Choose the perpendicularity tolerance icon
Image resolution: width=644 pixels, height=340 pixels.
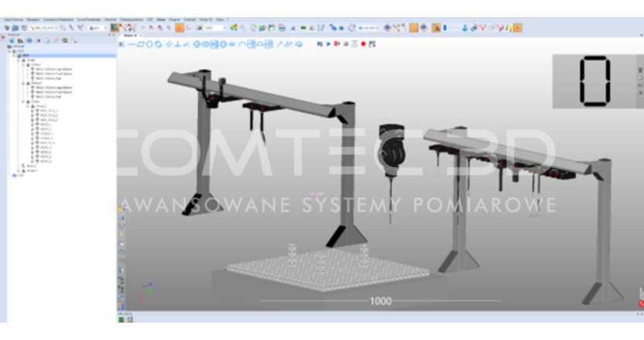point(176,44)
